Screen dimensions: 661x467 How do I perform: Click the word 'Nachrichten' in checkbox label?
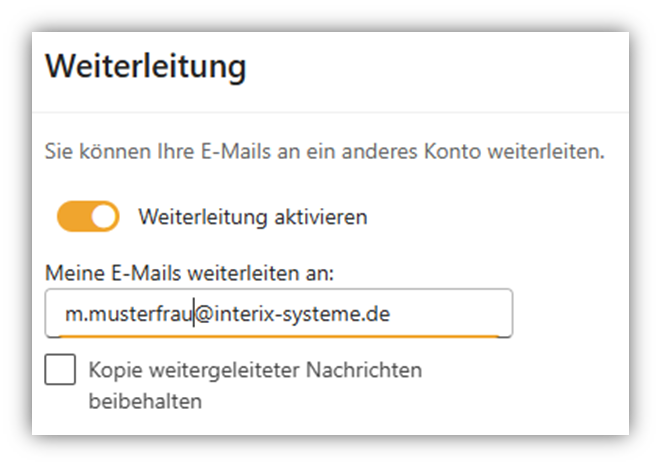tap(364, 370)
